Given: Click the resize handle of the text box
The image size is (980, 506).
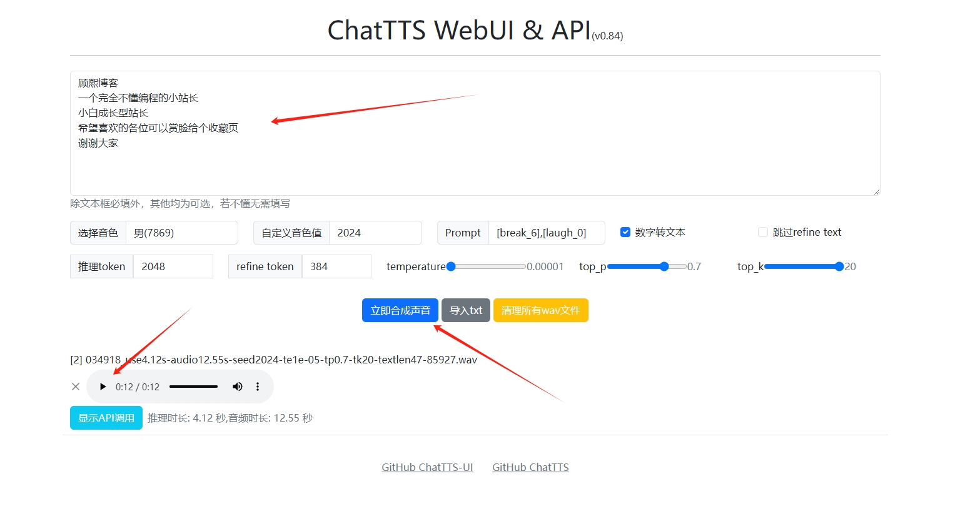Looking at the screenshot, I should [x=877, y=191].
